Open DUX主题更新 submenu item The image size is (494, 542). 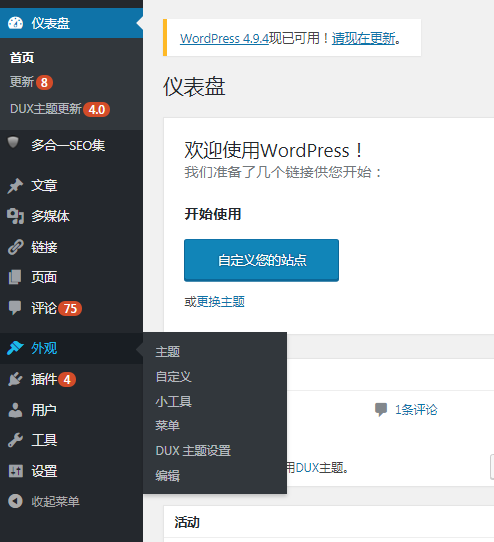(60, 109)
